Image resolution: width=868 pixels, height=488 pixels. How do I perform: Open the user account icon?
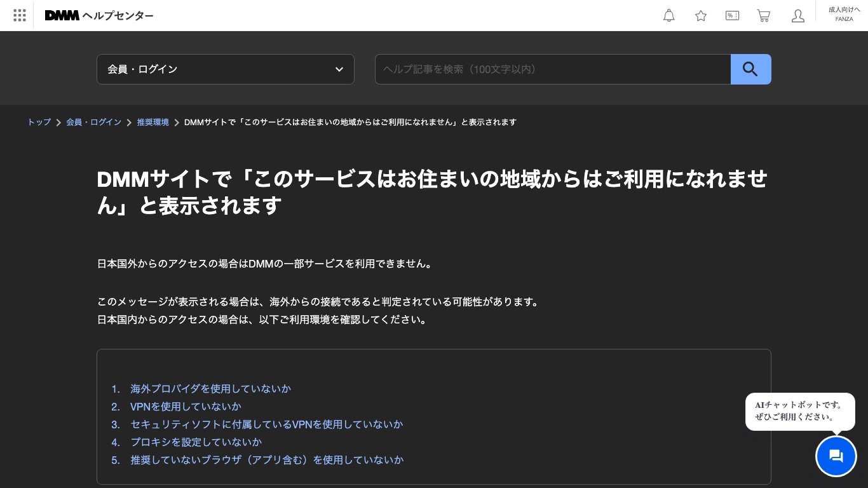coord(798,15)
